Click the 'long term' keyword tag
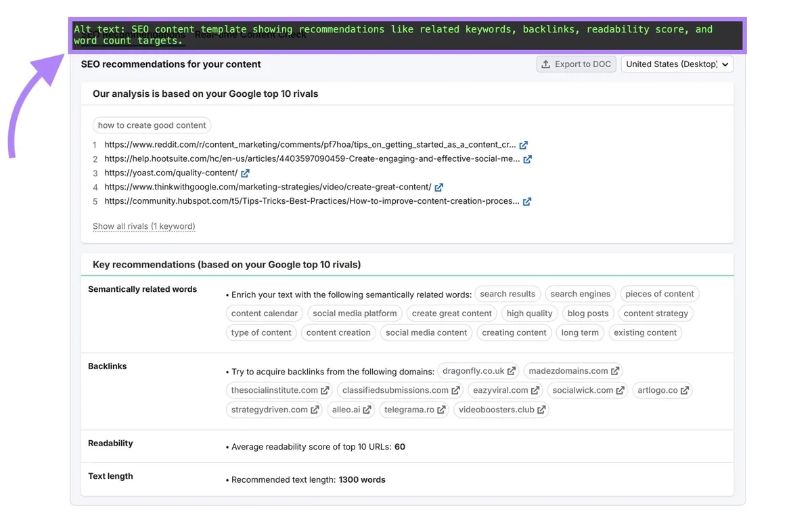Viewport: 812px width, 520px height. [x=580, y=333]
